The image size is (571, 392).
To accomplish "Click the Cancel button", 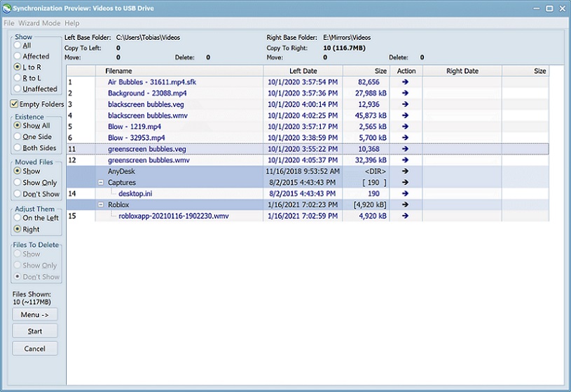I will [x=35, y=349].
